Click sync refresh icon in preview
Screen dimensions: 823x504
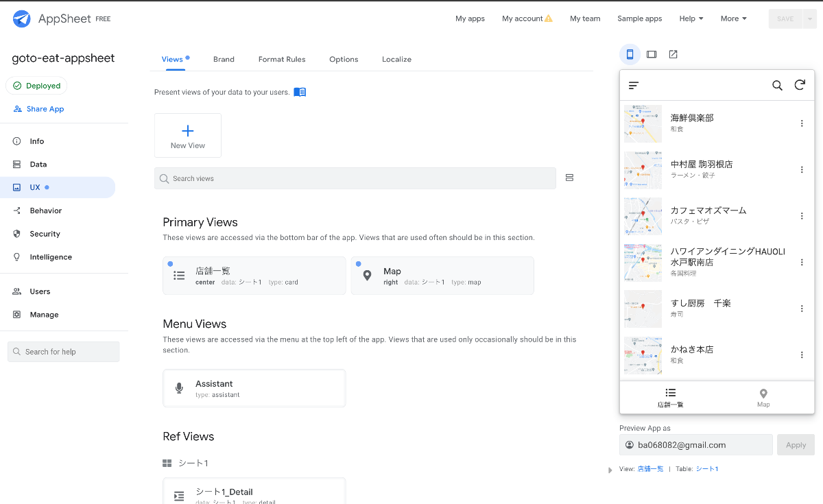[800, 85]
